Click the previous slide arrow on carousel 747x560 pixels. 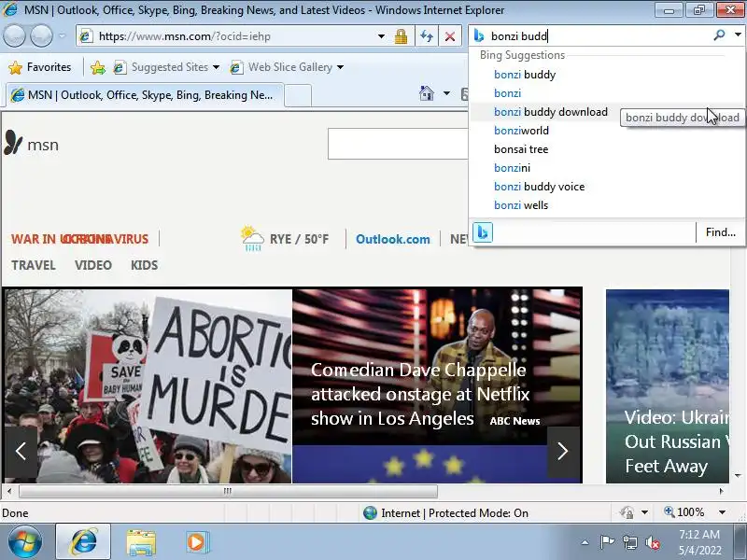[x=21, y=452]
